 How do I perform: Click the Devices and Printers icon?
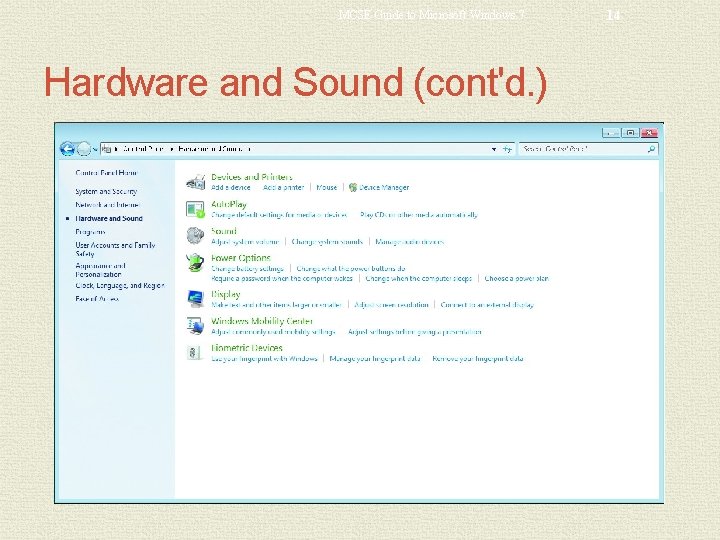point(196,182)
